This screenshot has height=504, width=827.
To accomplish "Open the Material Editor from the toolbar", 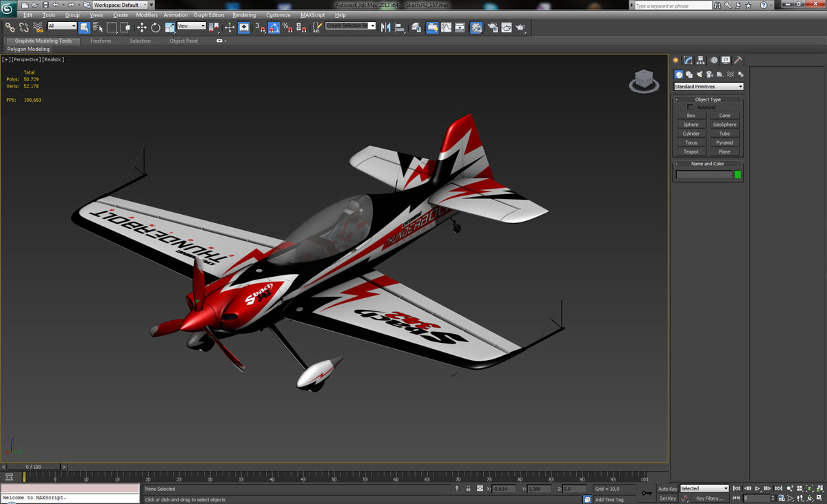I will [476, 28].
